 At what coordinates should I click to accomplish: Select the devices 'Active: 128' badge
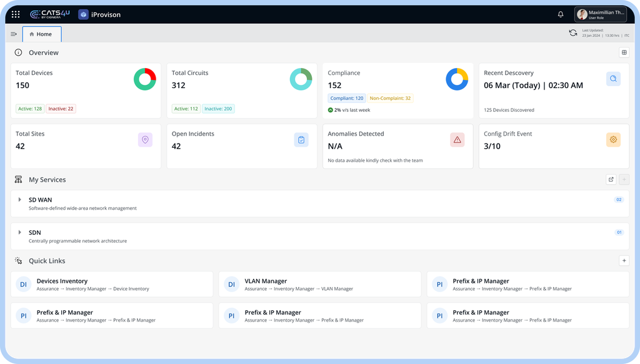click(30, 109)
